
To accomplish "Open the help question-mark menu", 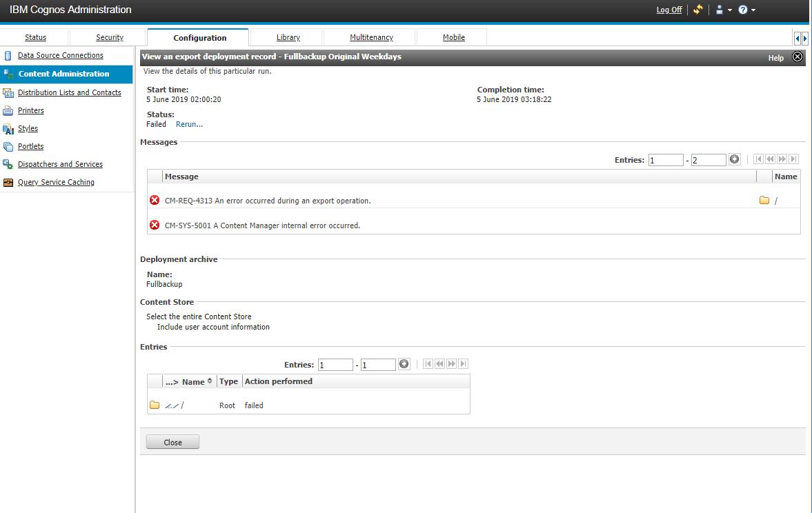I will [746, 10].
